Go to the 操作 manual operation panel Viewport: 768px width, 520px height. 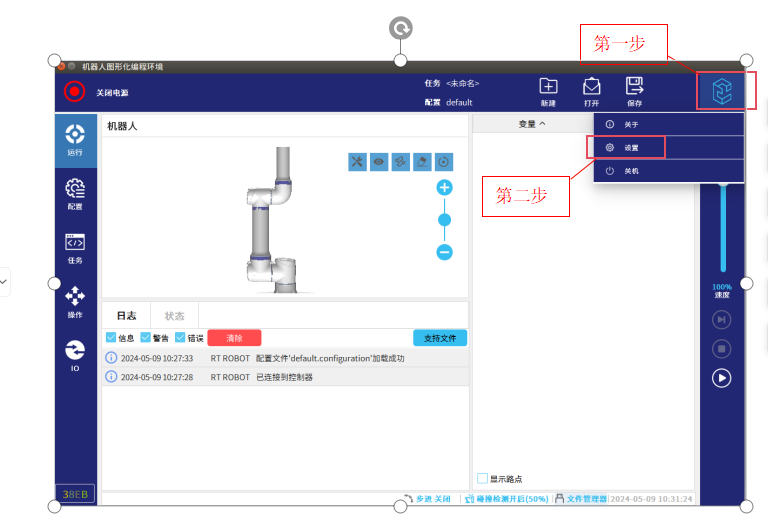point(75,301)
